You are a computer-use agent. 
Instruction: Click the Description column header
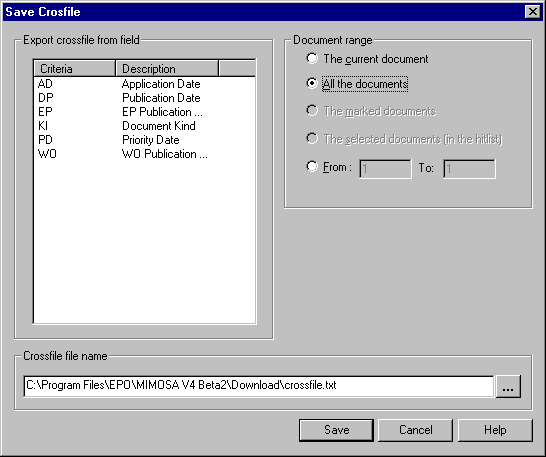[167, 68]
